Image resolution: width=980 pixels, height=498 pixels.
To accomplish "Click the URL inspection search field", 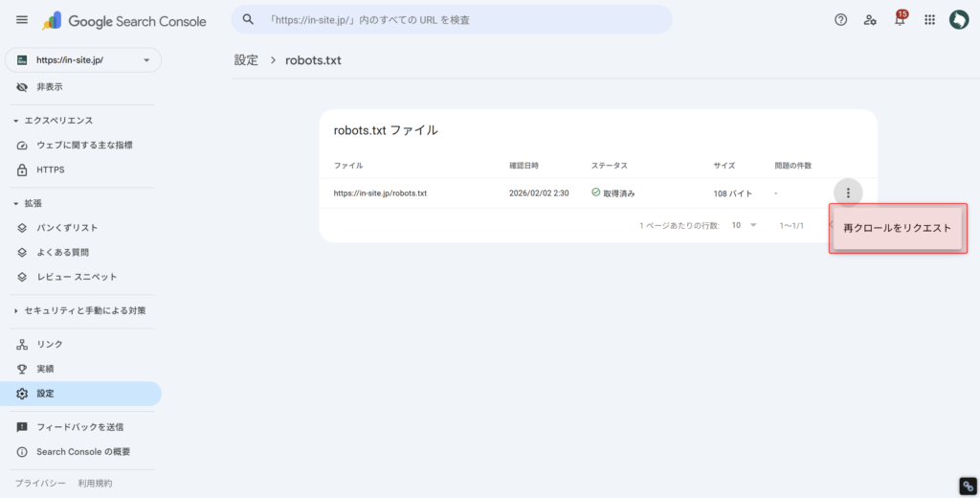I will (452, 20).
